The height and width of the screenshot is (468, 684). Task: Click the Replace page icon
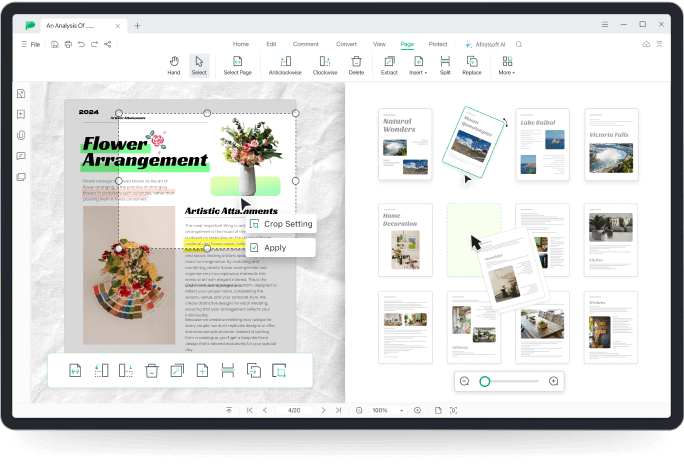pyautogui.click(x=472, y=65)
